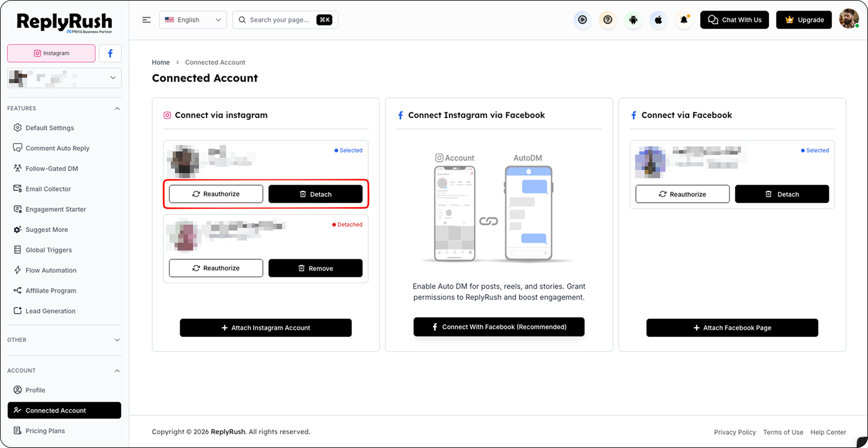The image size is (868, 448).
Task: Click the Android app icon in header
Action: 633,20
